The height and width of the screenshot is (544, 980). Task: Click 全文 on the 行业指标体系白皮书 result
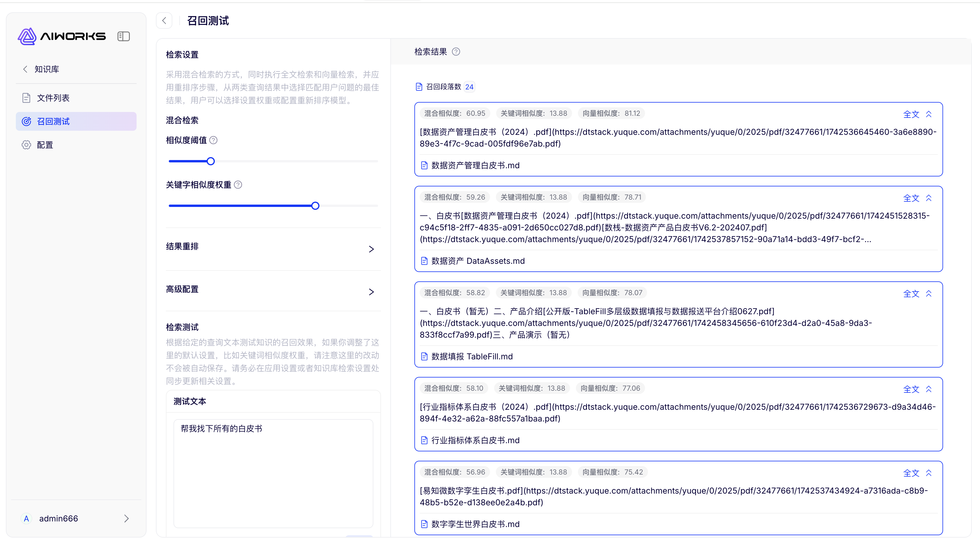[911, 389]
